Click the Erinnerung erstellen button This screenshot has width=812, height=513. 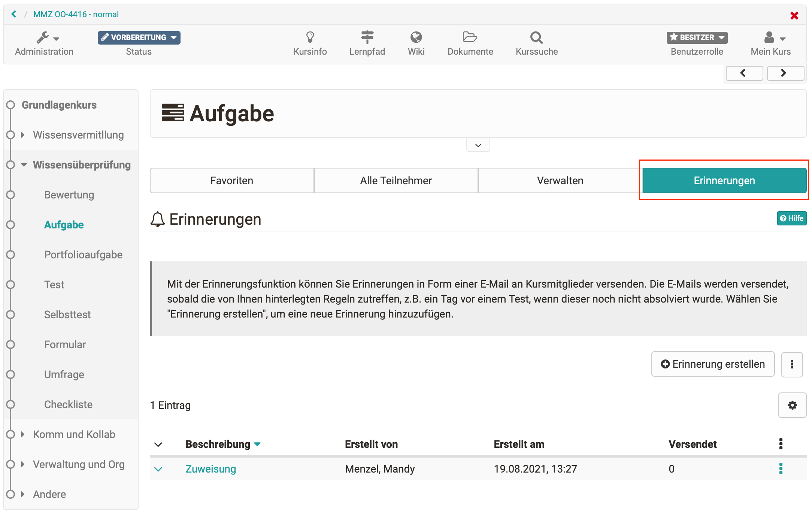pyautogui.click(x=713, y=364)
